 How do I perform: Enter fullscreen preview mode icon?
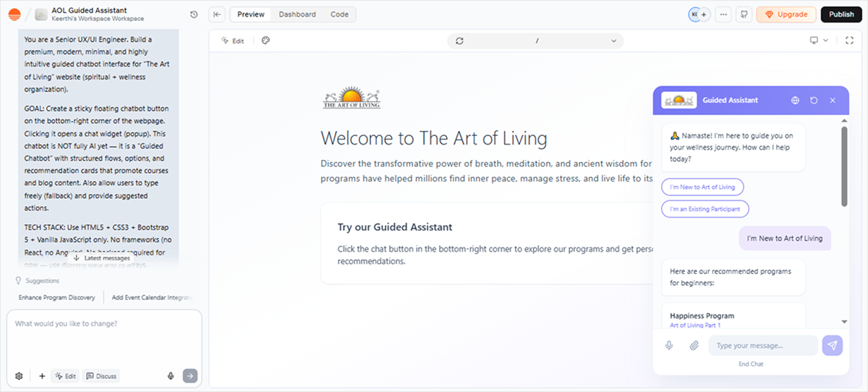[x=849, y=41]
